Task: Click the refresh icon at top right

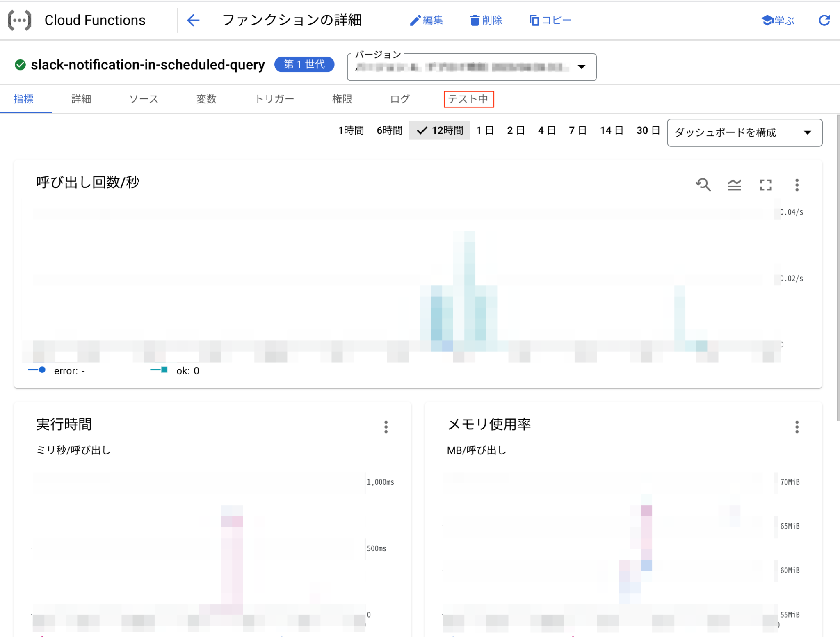Action: coord(825,20)
